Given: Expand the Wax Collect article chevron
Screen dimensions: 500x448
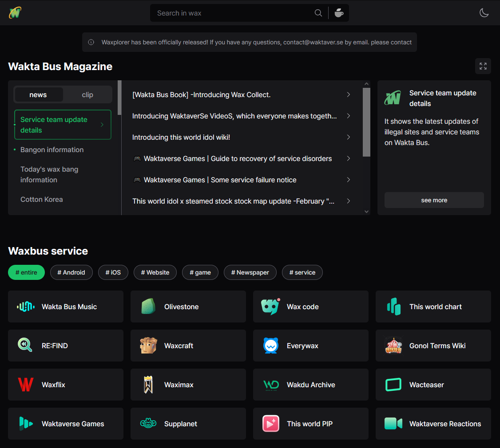Looking at the screenshot, I should pyautogui.click(x=349, y=94).
